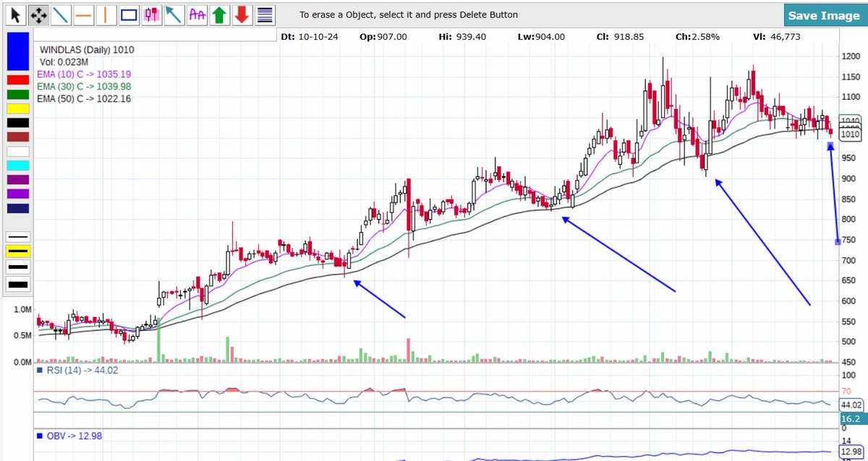Click the Op:907.00 open price readout
This screenshot has height=461, width=868.
[385, 36]
